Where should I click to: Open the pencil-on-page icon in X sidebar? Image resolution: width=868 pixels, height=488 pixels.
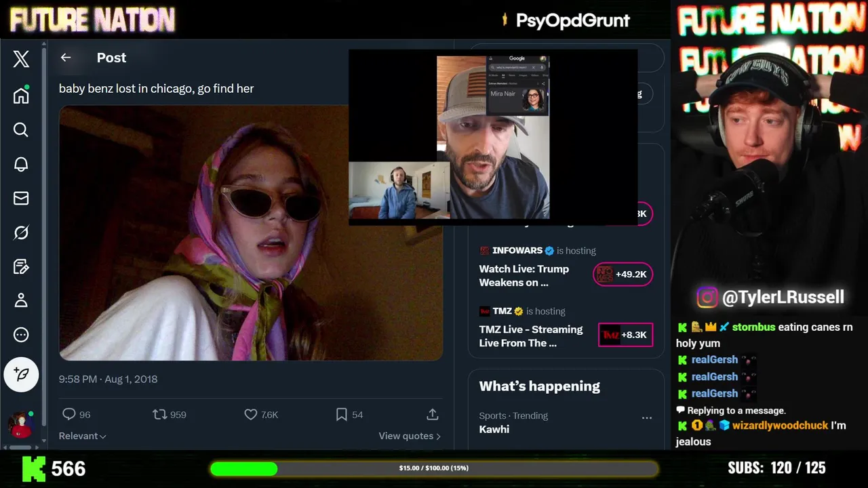tap(21, 266)
